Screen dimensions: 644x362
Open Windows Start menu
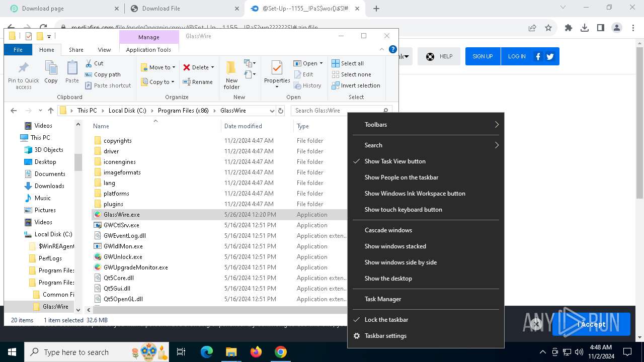coord(12,352)
